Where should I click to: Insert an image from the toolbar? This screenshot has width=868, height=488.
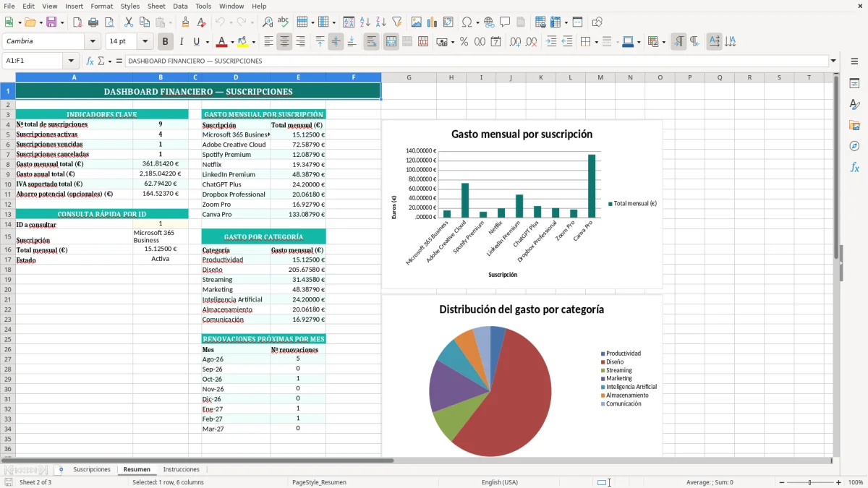tap(417, 22)
